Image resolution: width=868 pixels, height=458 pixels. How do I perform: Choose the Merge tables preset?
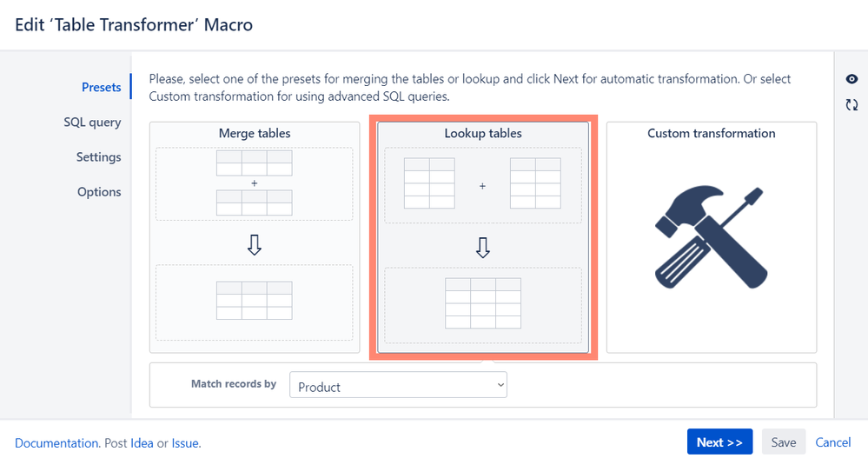click(x=255, y=237)
